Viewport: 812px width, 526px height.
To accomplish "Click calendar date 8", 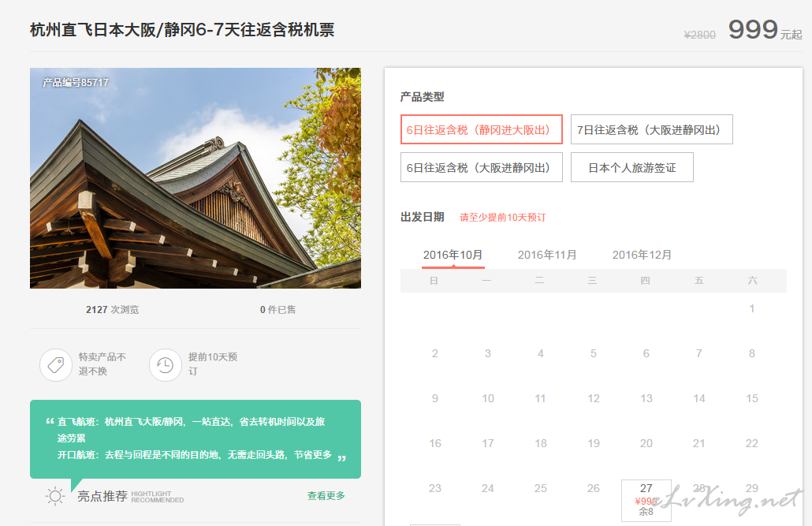I will point(752,353).
